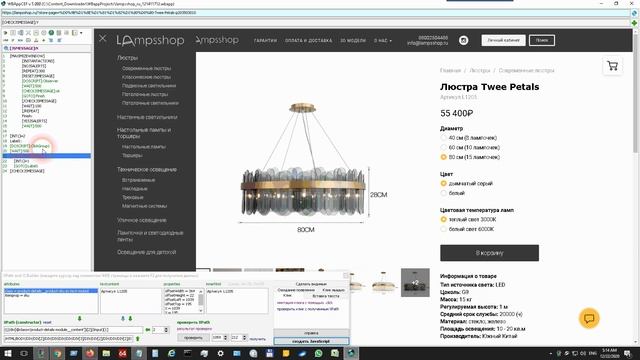Viewport: 640px width, 360px height.
Task: Select белый свет 6000K option
Action: (x=443, y=229)
